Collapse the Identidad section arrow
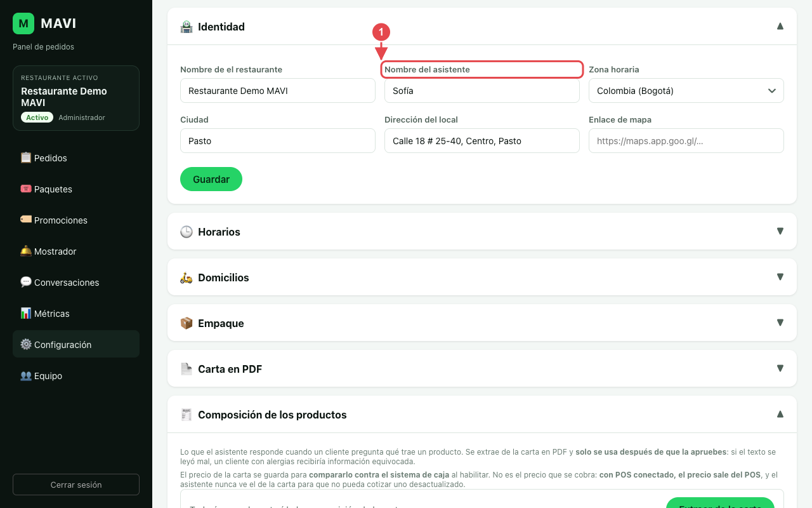This screenshot has width=812, height=508. point(780,26)
